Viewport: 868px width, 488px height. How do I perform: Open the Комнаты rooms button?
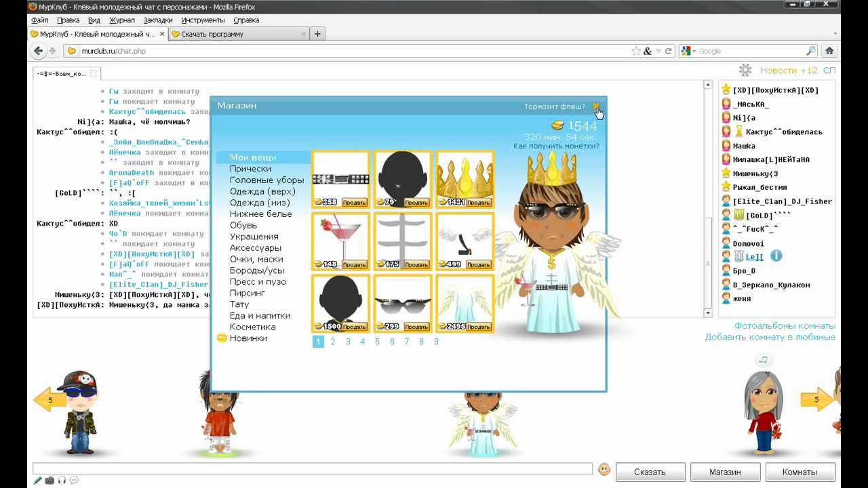[800, 472]
